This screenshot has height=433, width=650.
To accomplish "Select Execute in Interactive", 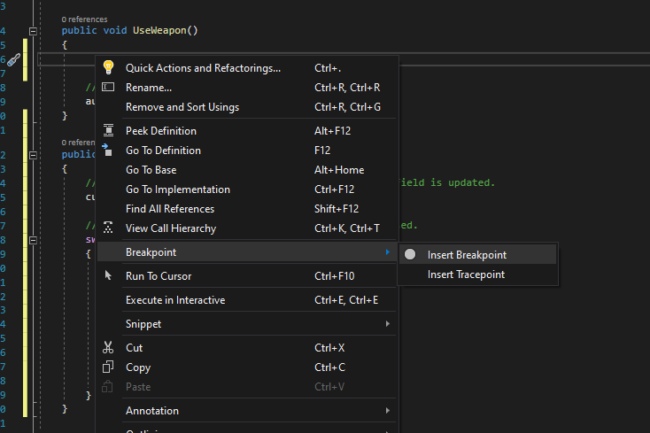I will pos(247,300).
